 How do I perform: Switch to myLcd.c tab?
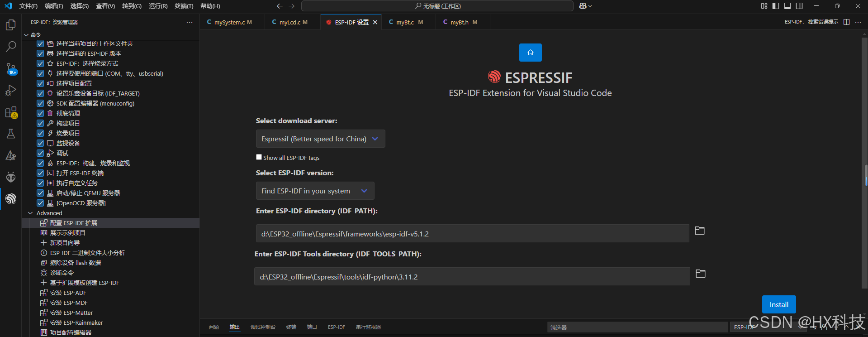pyautogui.click(x=289, y=22)
